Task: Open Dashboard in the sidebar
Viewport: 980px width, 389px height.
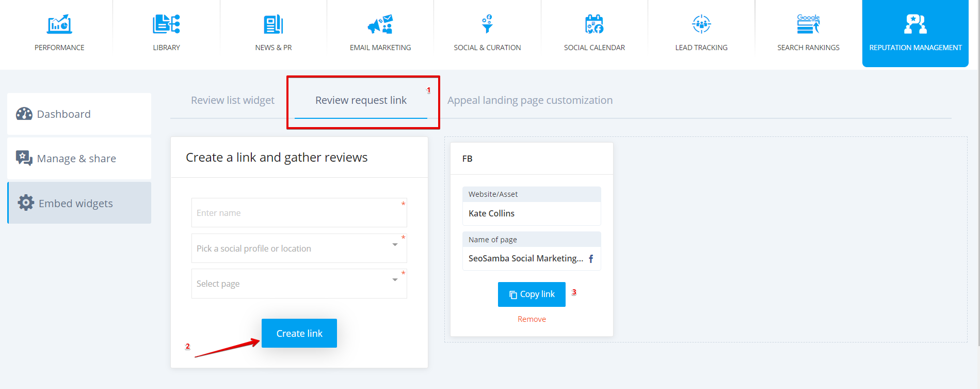Action: pyautogui.click(x=79, y=114)
